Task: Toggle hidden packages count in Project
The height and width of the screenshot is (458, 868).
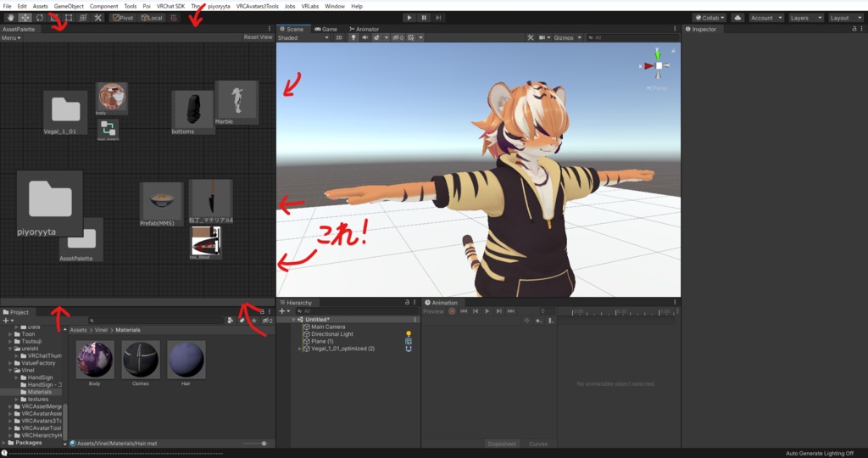Action: coord(267,321)
